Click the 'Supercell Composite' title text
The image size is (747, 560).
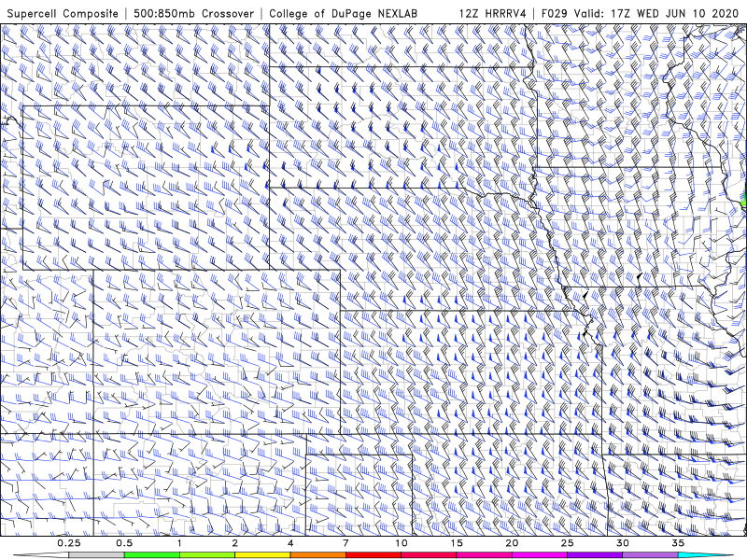pos(63,13)
